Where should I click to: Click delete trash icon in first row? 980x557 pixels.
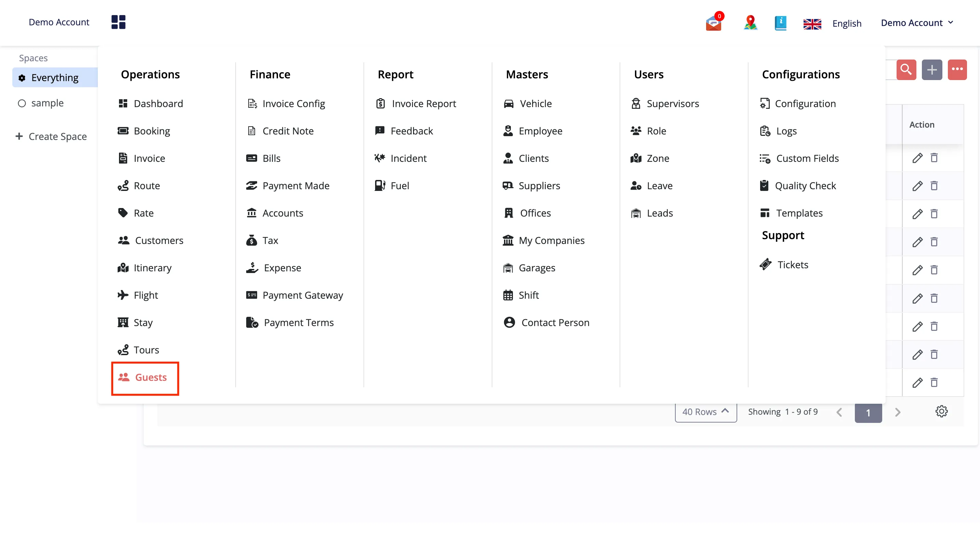[934, 158]
